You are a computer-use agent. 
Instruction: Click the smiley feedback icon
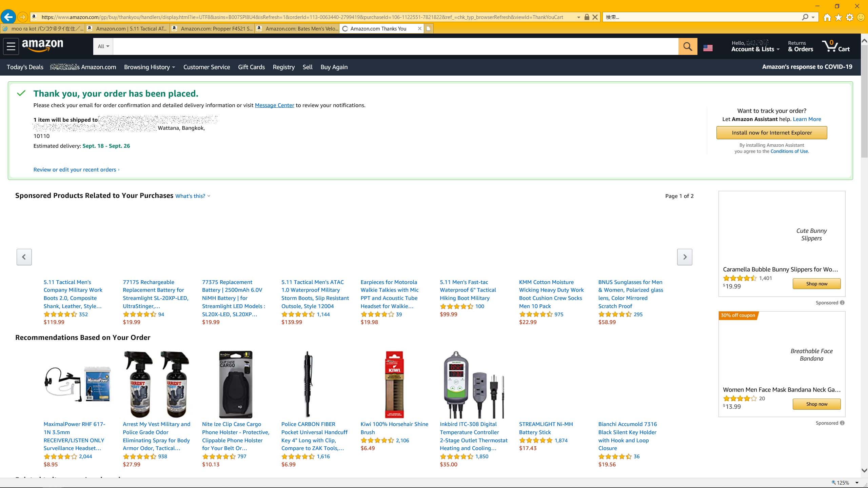(x=861, y=17)
